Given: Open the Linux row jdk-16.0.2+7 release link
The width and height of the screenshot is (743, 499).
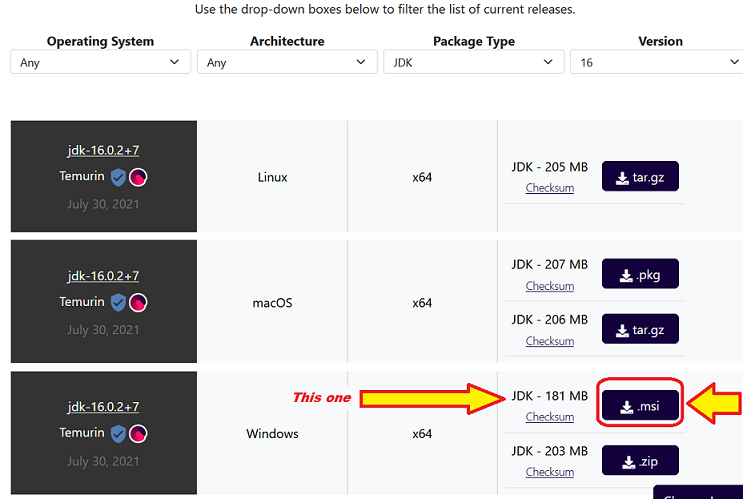Looking at the screenshot, I should [103, 151].
